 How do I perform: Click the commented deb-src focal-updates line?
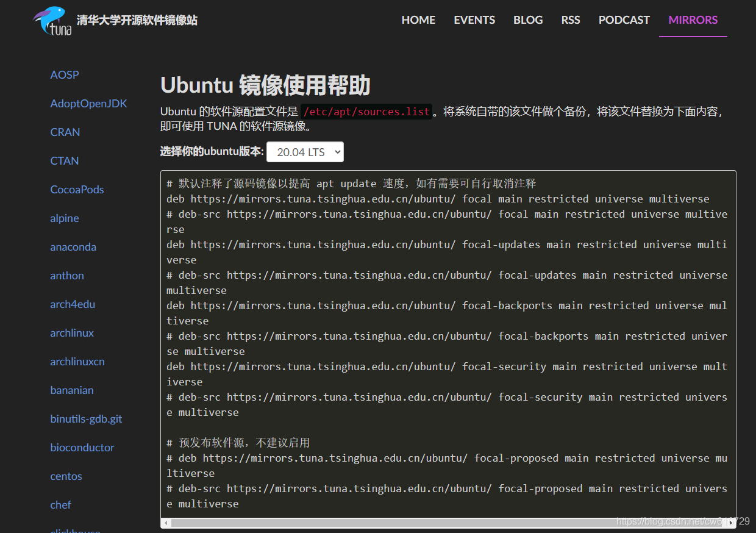point(447,282)
